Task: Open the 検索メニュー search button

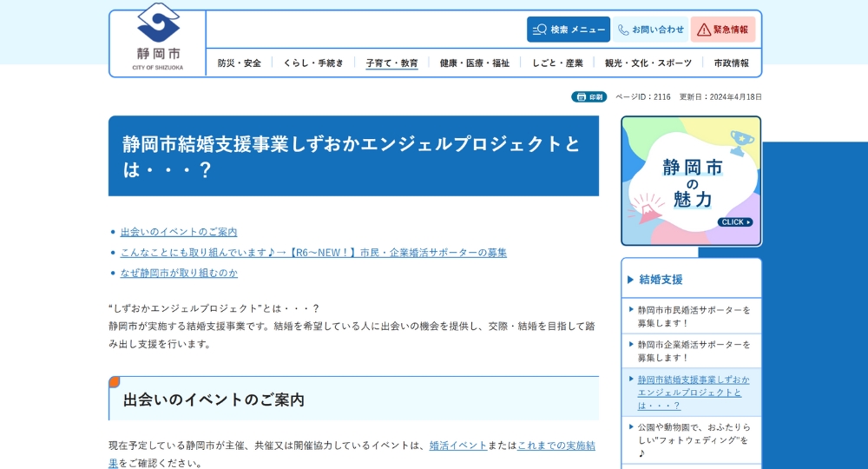Action: [x=569, y=30]
